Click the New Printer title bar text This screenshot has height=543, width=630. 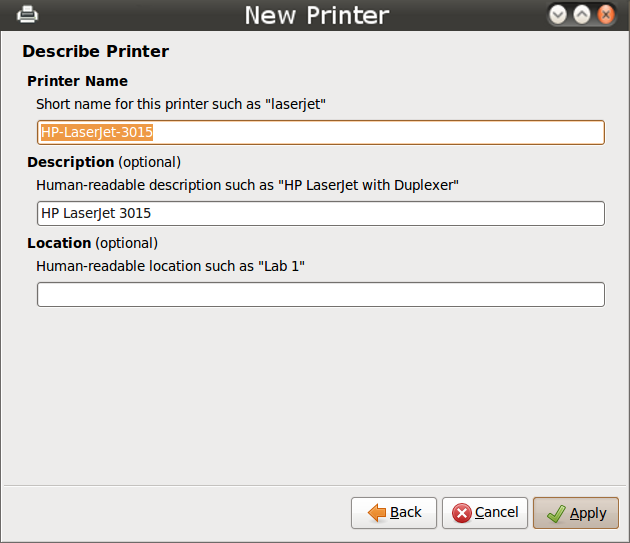pyautogui.click(x=317, y=15)
